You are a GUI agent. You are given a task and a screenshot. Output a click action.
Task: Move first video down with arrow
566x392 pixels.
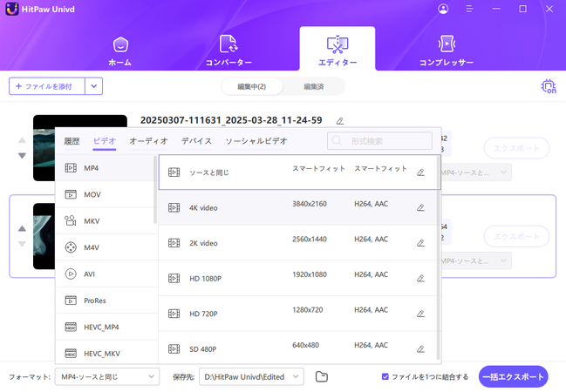pos(22,156)
